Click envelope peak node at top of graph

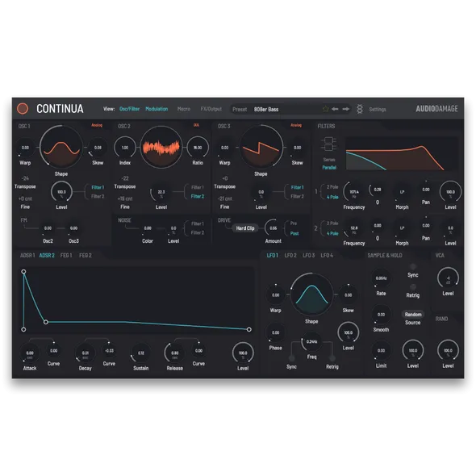pyautogui.click(x=23, y=271)
